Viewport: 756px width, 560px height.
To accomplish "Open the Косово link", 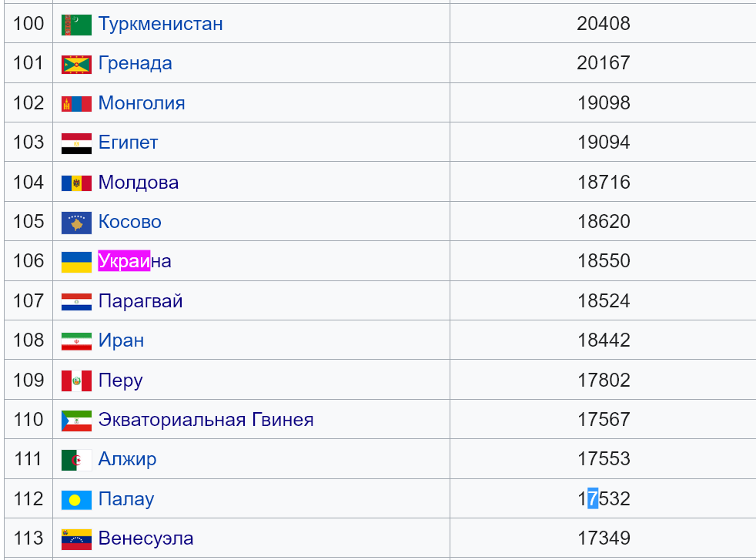I will pos(129,222).
